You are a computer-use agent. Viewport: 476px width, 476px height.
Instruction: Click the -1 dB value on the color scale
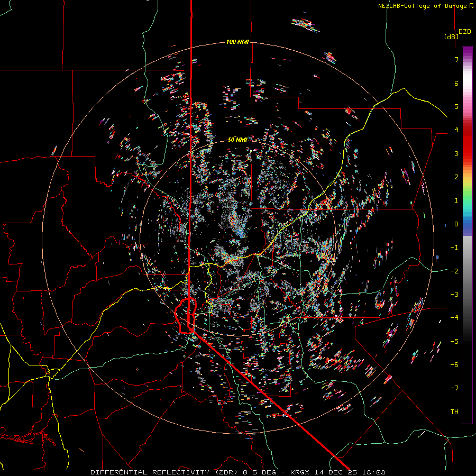pos(454,248)
